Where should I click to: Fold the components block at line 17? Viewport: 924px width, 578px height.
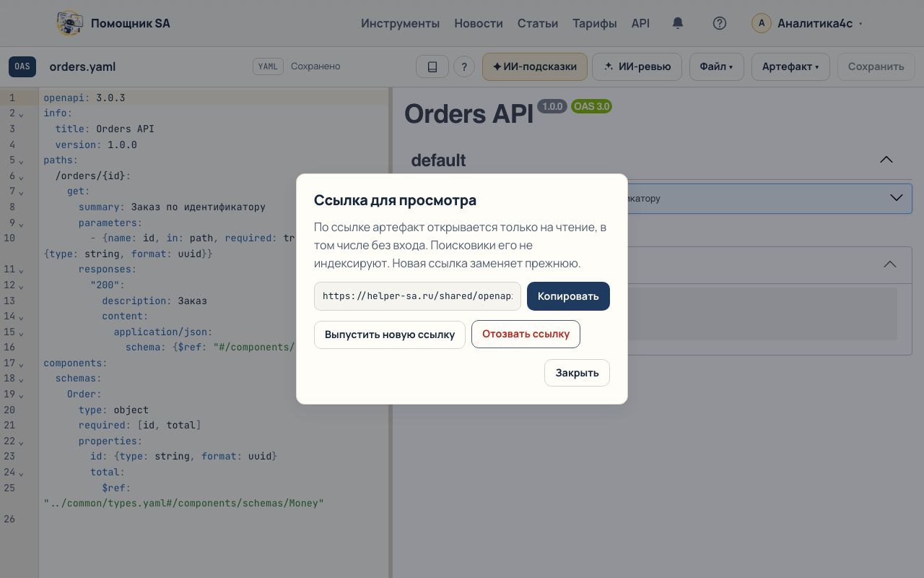click(x=21, y=364)
